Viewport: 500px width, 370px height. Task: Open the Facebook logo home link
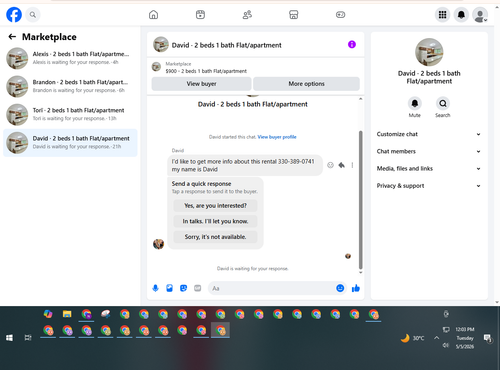tap(14, 15)
